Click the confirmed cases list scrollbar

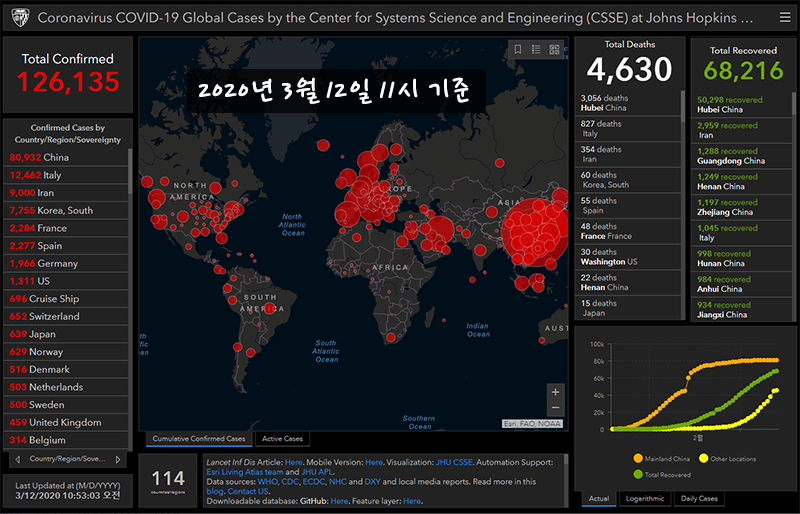click(x=130, y=171)
